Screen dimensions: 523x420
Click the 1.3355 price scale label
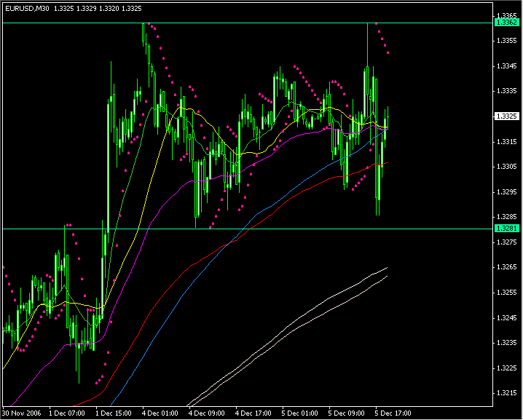[507, 41]
